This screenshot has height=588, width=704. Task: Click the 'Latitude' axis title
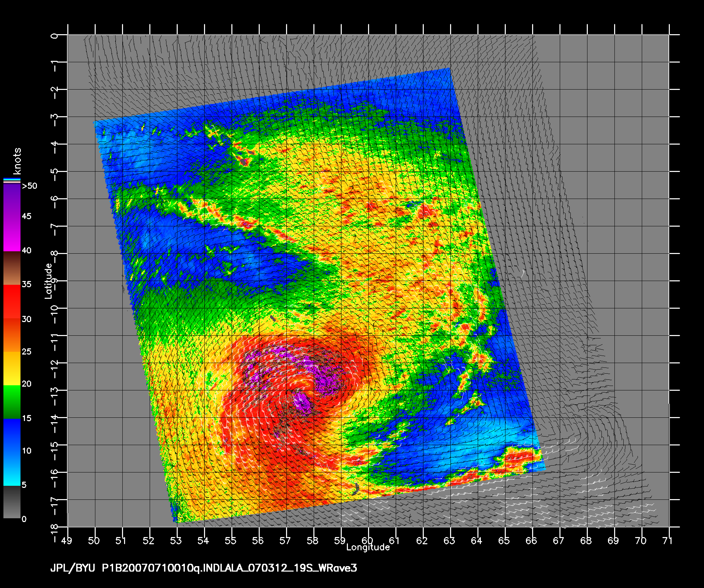pyautogui.click(x=49, y=281)
